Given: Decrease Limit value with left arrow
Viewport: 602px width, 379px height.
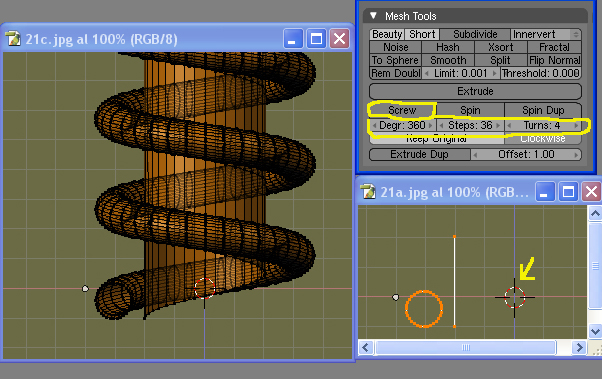Looking at the screenshot, I should pyautogui.click(x=427, y=73).
